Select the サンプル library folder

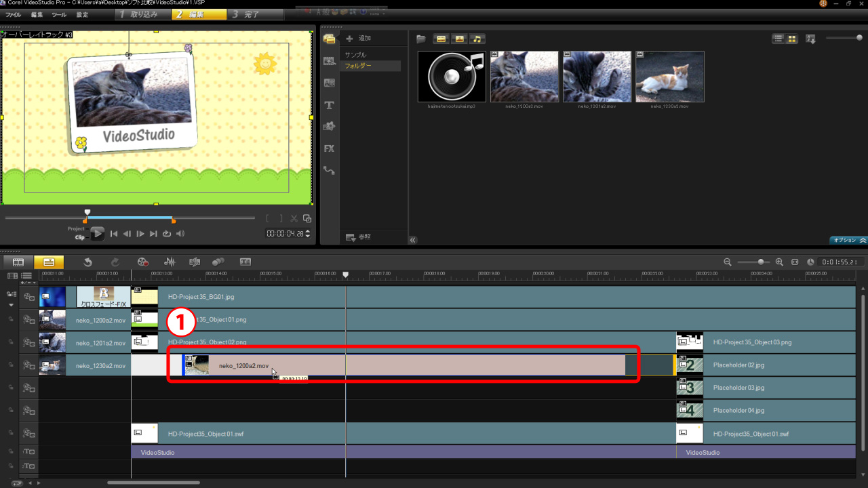(x=355, y=54)
